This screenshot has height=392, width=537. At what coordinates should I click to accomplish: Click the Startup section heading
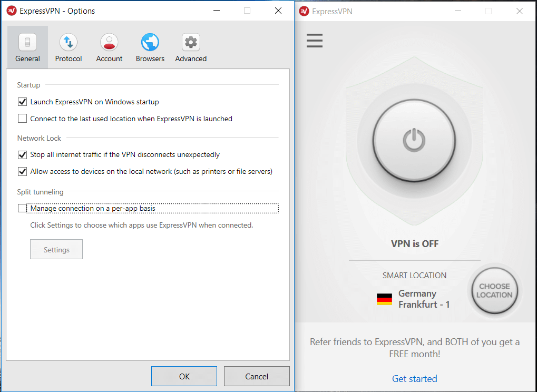(x=28, y=85)
